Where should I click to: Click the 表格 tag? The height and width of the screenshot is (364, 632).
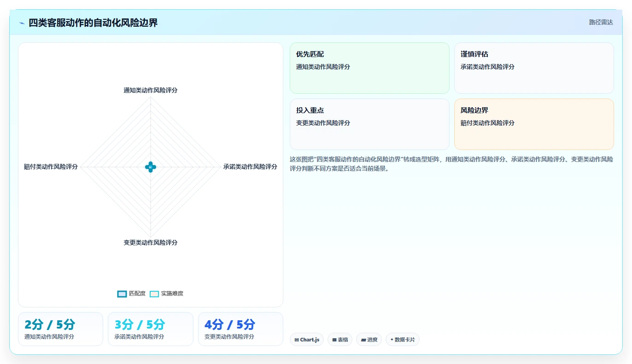(x=340, y=340)
